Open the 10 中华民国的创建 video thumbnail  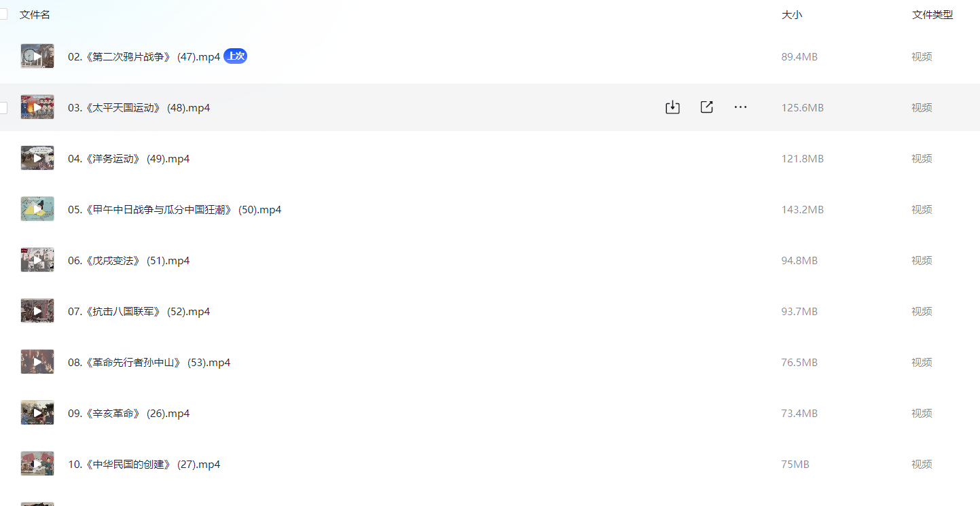[37, 464]
